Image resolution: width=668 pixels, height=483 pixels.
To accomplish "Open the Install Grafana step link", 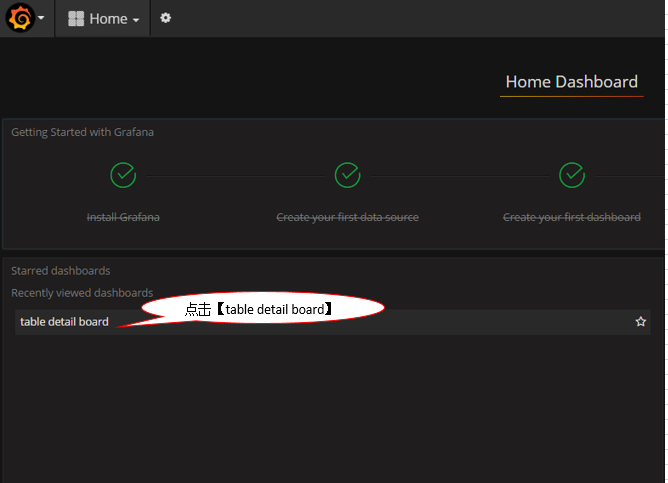I will 123,217.
